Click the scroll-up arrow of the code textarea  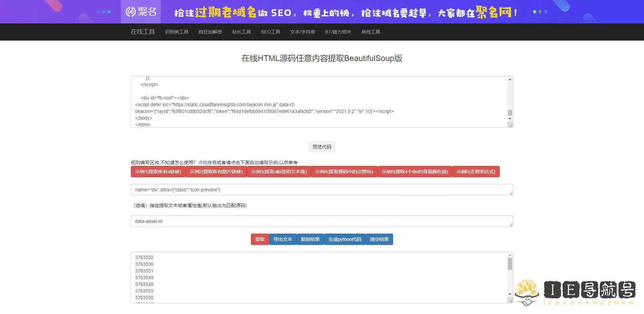pyautogui.click(x=509, y=80)
